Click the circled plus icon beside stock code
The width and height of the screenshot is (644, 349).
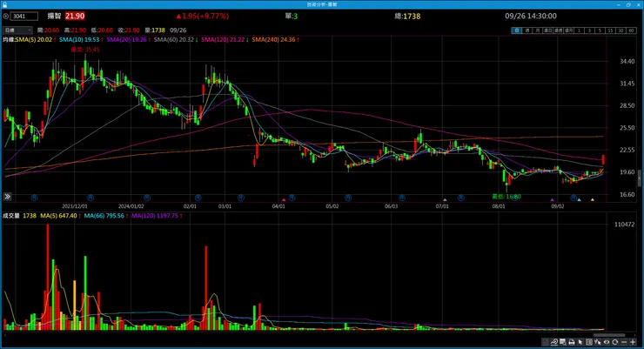6,17
